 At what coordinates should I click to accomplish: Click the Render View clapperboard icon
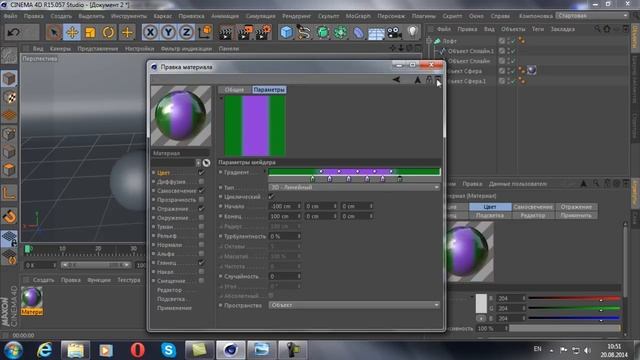225,33
